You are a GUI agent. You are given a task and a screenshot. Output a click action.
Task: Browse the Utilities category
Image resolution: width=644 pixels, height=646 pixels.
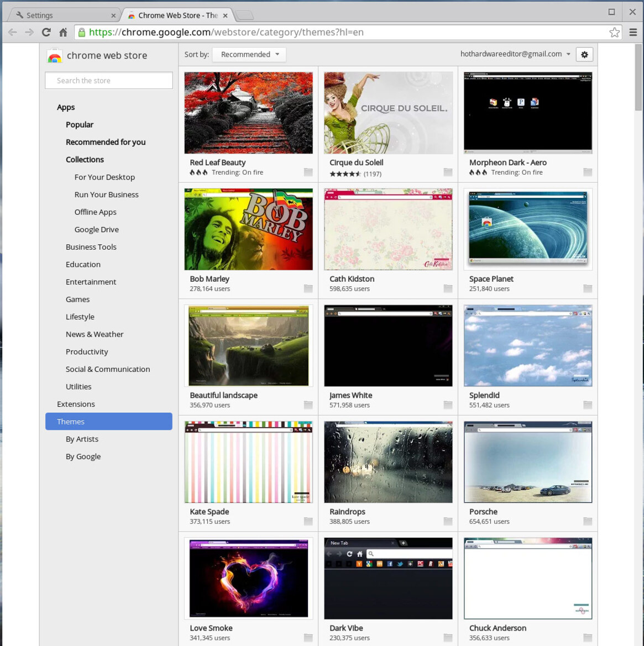pyautogui.click(x=78, y=386)
